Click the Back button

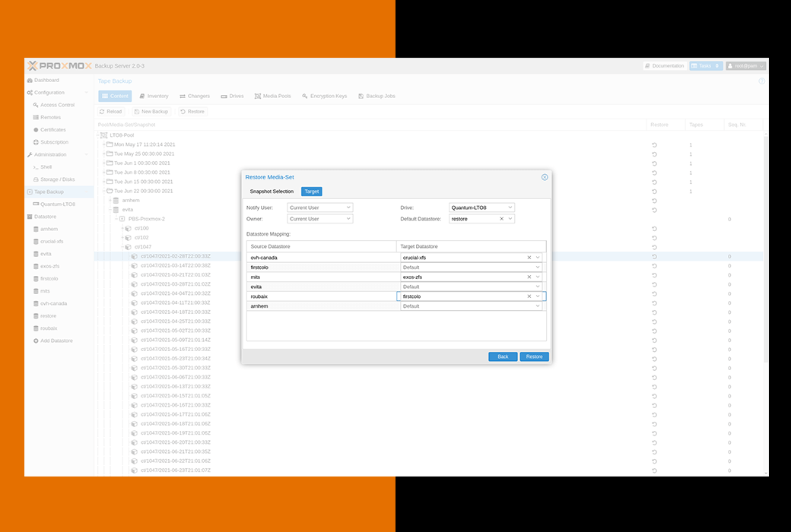(503, 356)
